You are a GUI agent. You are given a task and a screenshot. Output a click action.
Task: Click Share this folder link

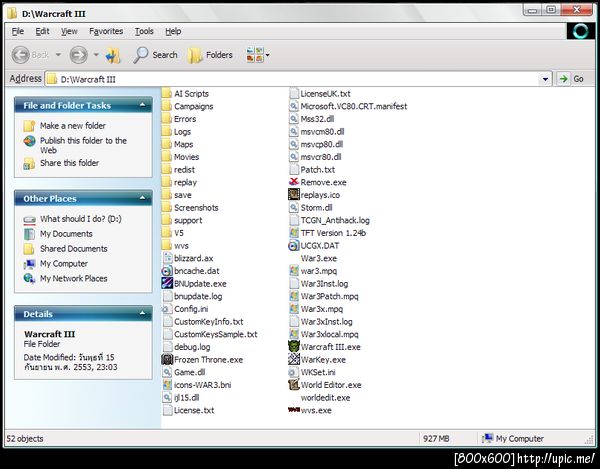69,163
